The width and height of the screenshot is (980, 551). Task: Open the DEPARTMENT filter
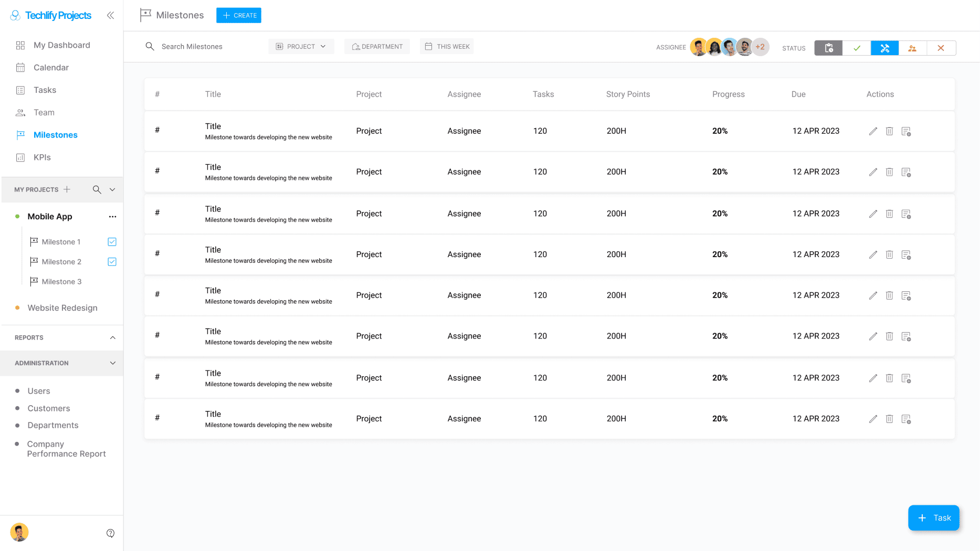(x=377, y=46)
